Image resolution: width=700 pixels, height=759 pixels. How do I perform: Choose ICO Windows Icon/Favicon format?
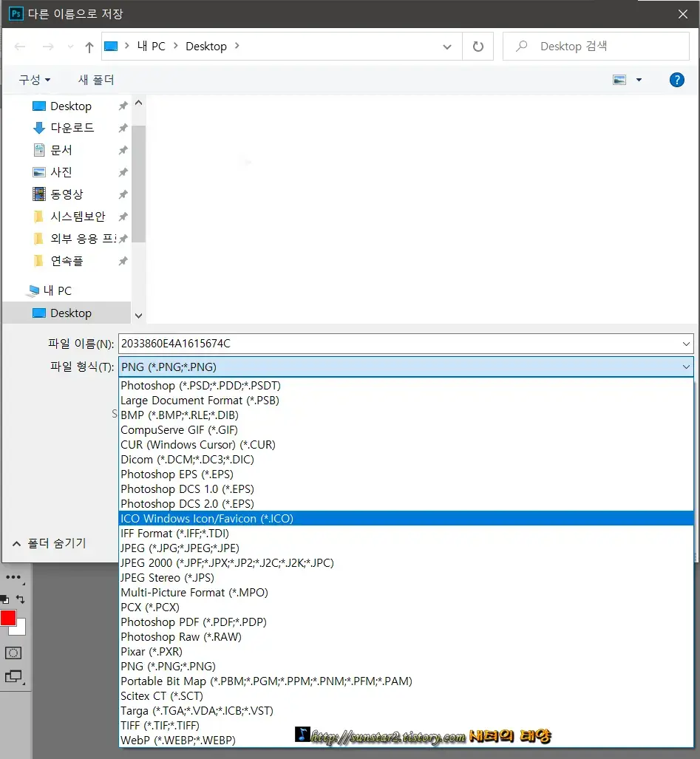(406, 519)
